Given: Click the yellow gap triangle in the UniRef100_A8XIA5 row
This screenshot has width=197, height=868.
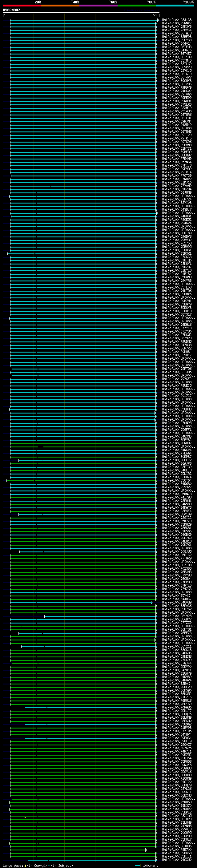Looking at the screenshot, I should click(25, 817).
